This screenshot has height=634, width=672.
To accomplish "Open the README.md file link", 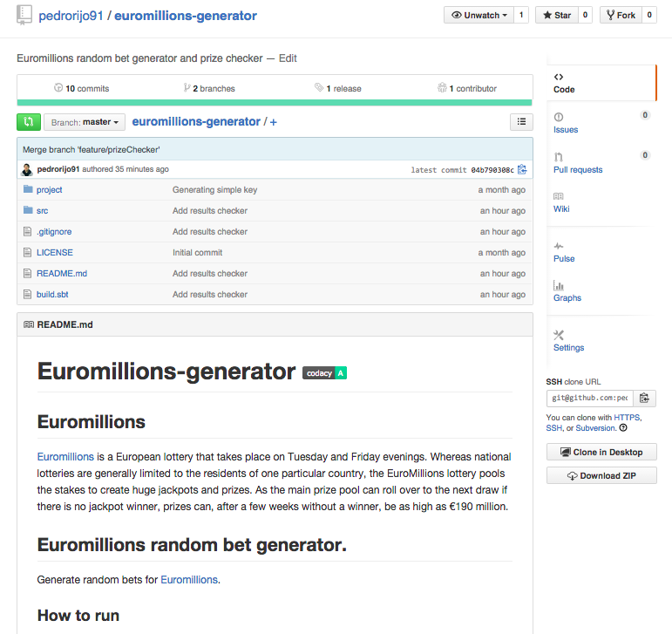I will point(62,274).
